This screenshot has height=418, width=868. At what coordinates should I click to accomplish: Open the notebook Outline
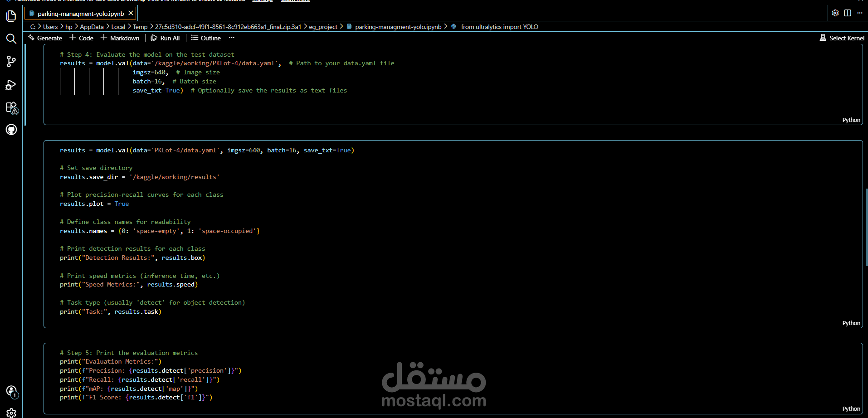click(206, 38)
